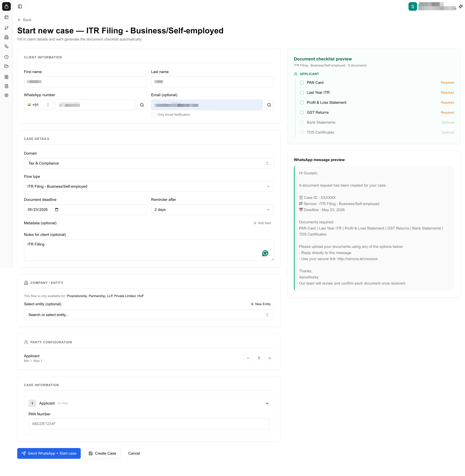Screen dimensions: 465x476
Task: Open the settings gear in sidebar
Action: [x=7, y=95]
